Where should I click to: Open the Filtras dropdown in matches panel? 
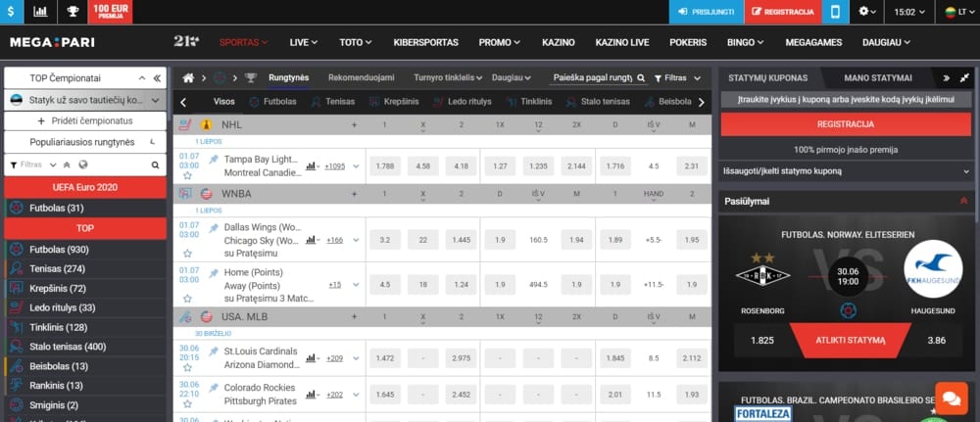point(677,78)
